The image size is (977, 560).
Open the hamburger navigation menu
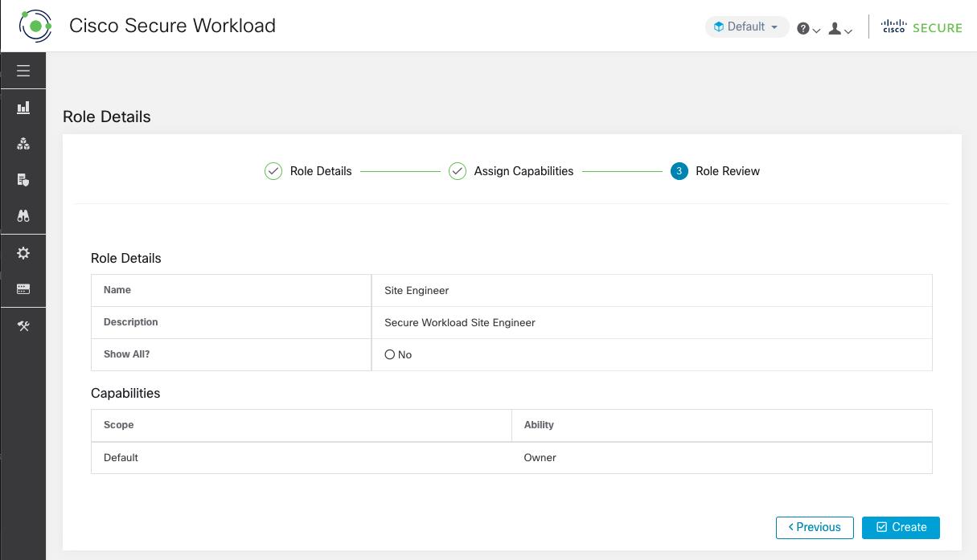23,71
